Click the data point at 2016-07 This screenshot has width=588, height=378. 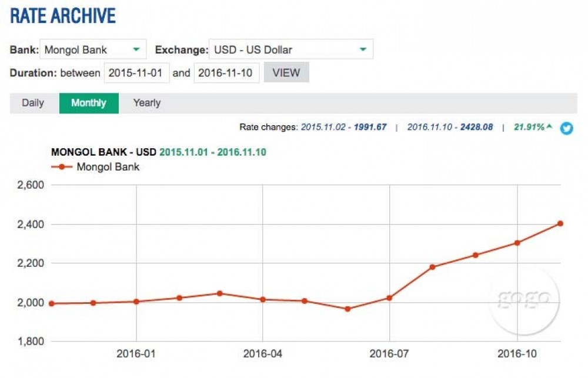[x=389, y=298]
